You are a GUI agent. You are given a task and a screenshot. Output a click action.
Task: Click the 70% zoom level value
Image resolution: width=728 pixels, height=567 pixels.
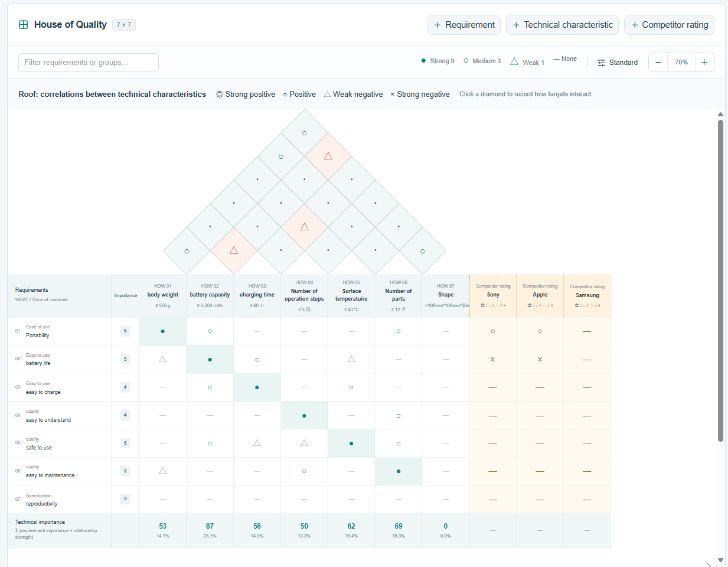(x=681, y=63)
